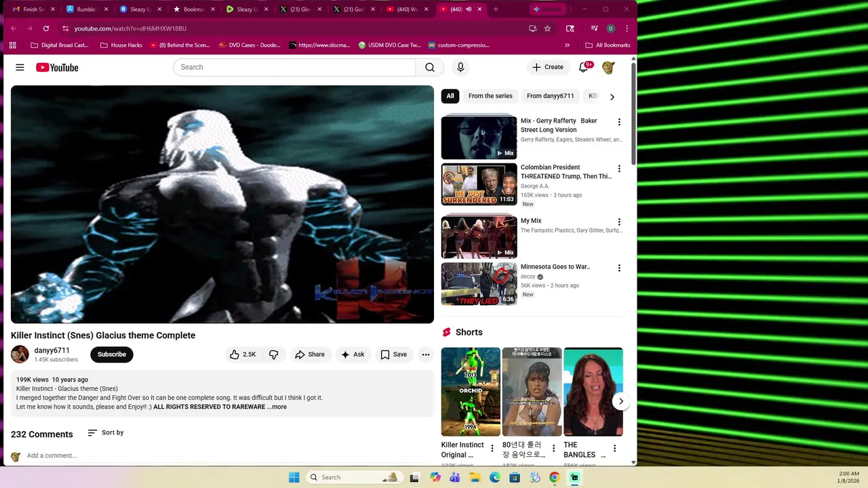The image size is (868, 488).
Task: Open more actions for the video
Action: tap(426, 354)
